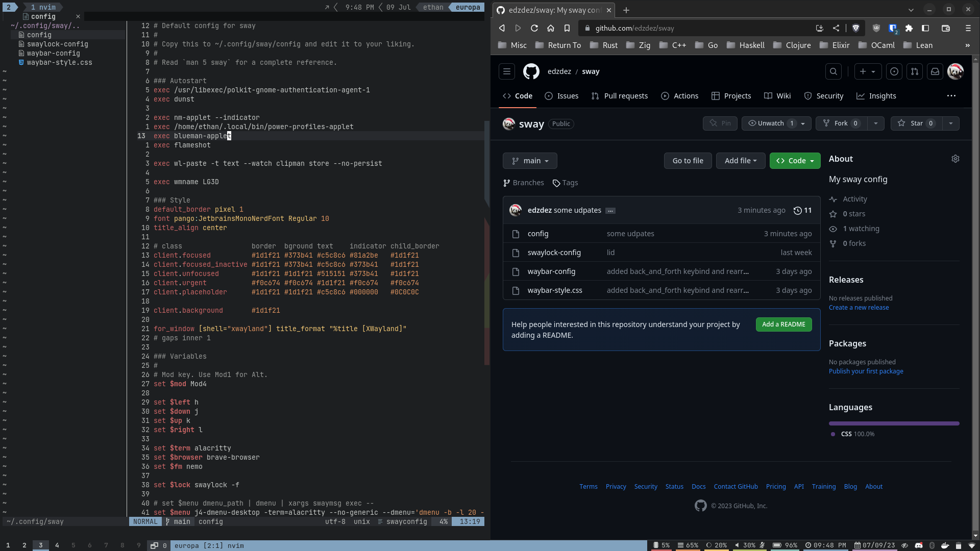Select swaylock-config in nvim file tree
980x551 pixels.
pos(57,44)
